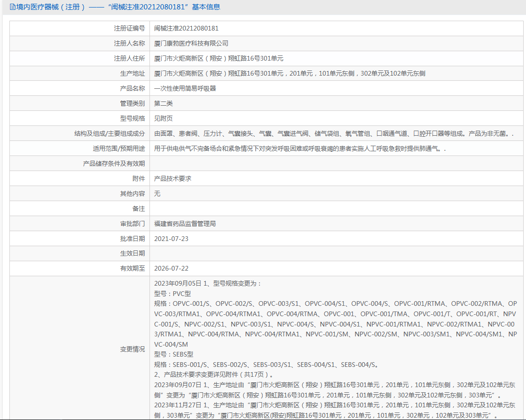Click the expiry date 2026-07-22
Viewport: 526px width, 420px height.
pyautogui.click(x=171, y=269)
